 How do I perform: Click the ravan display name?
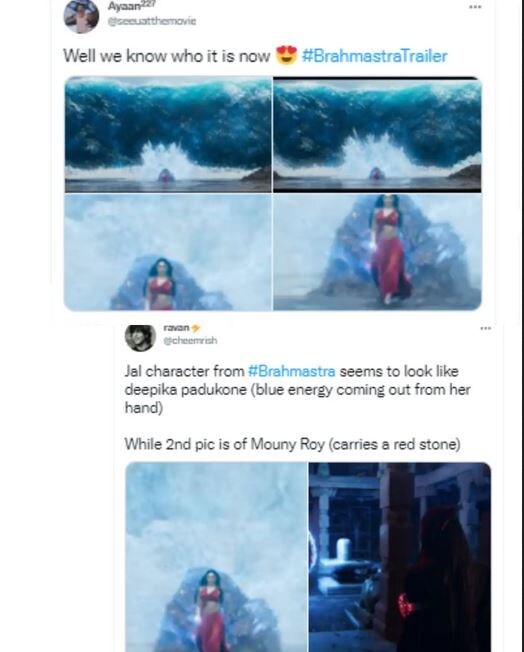[x=176, y=328]
